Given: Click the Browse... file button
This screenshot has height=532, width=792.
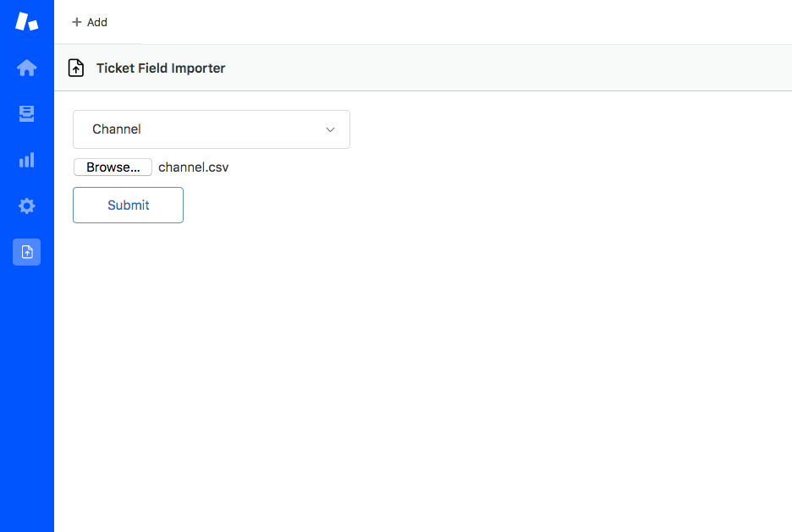Looking at the screenshot, I should [x=113, y=167].
